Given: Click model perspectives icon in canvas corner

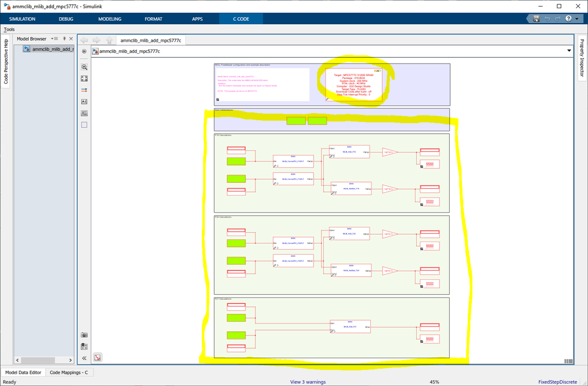Looking at the screenshot, I should (98, 358).
